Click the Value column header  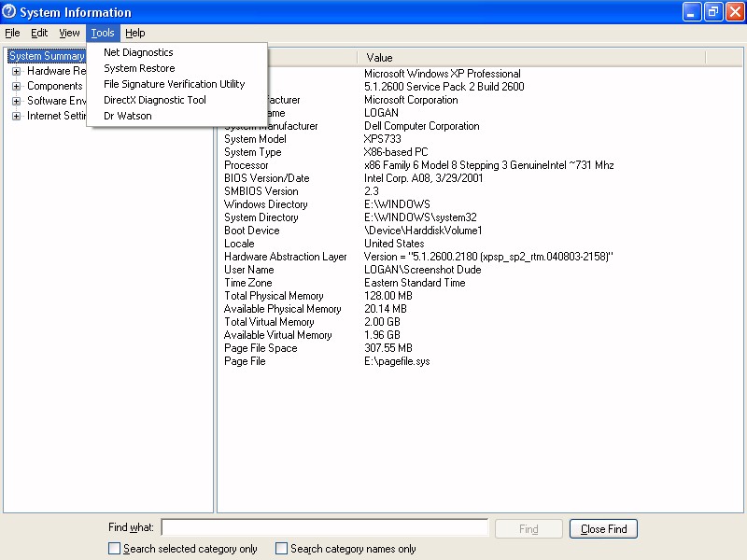pyautogui.click(x=531, y=58)
